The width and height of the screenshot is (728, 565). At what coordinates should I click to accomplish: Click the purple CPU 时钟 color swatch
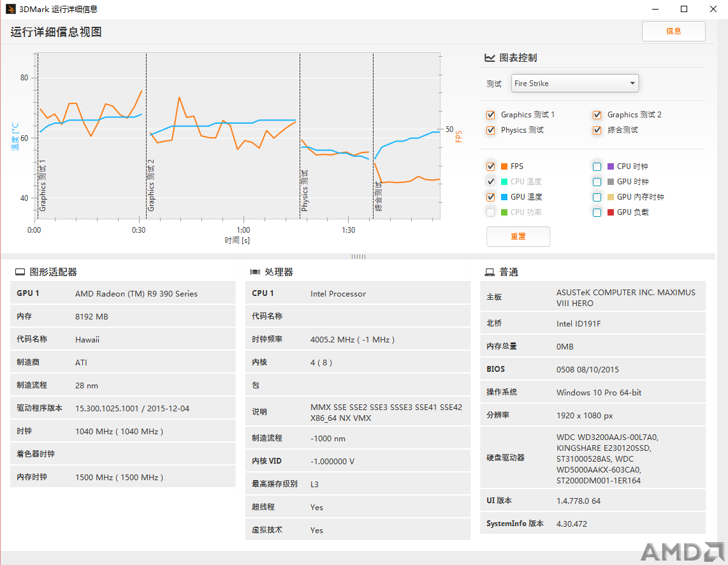[x=611, y=166]
